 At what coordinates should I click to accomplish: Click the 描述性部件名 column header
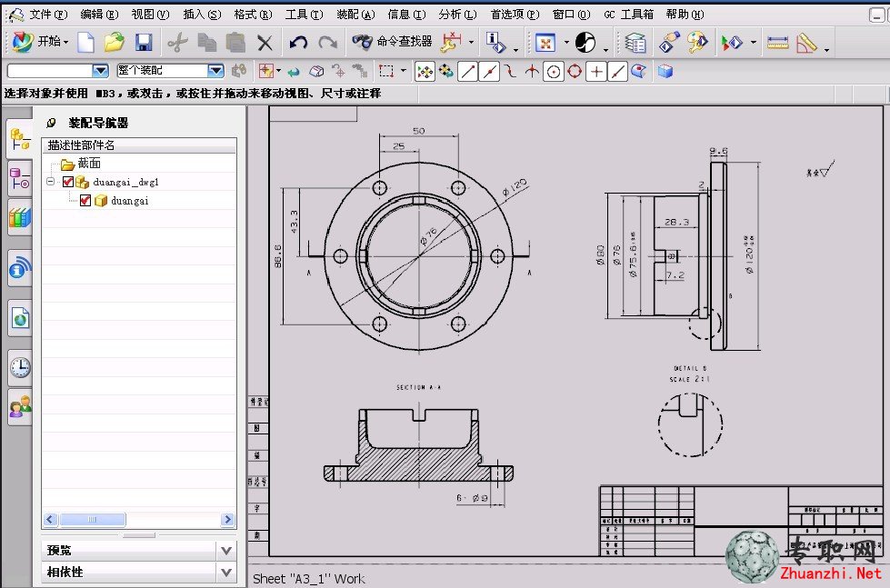pyautogui.click(x=139, y=145)
